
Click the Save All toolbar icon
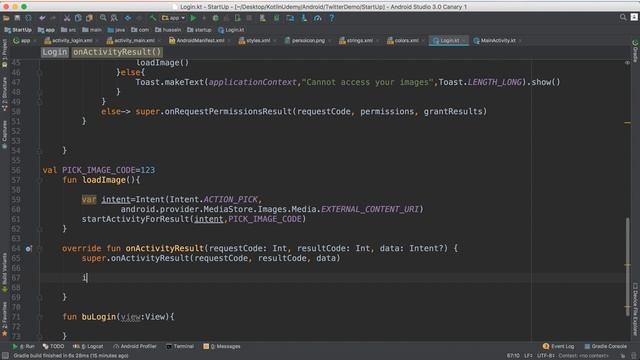pos(17,18)
